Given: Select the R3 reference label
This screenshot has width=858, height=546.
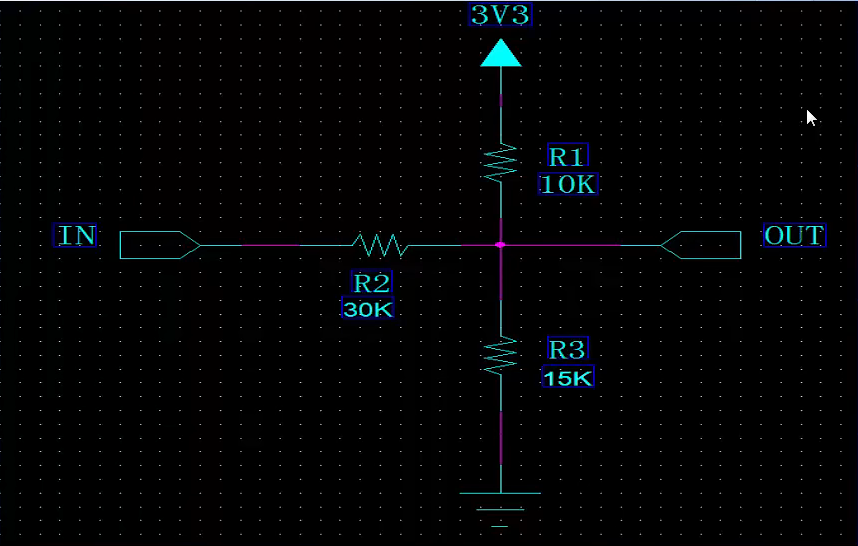Looking at the screenshot, I should (567, 349).
